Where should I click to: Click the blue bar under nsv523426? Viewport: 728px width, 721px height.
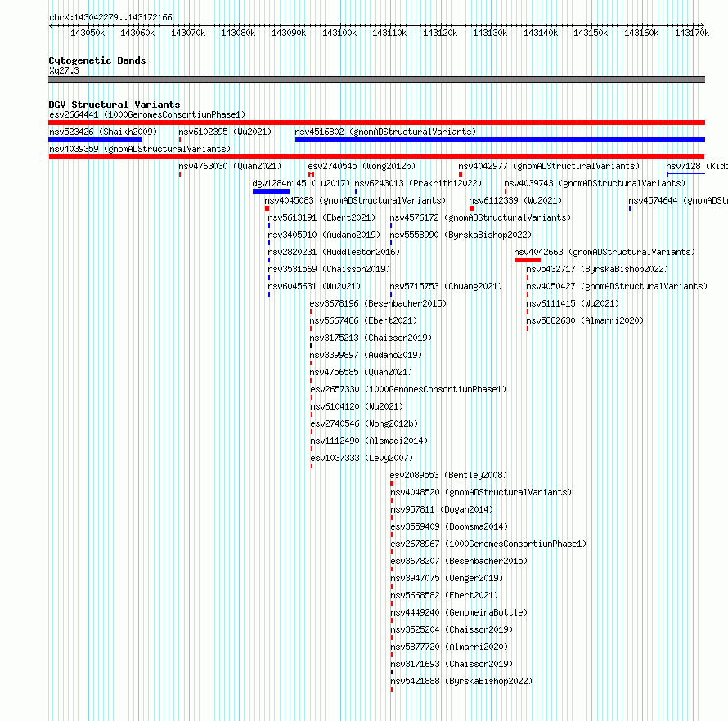95,140
